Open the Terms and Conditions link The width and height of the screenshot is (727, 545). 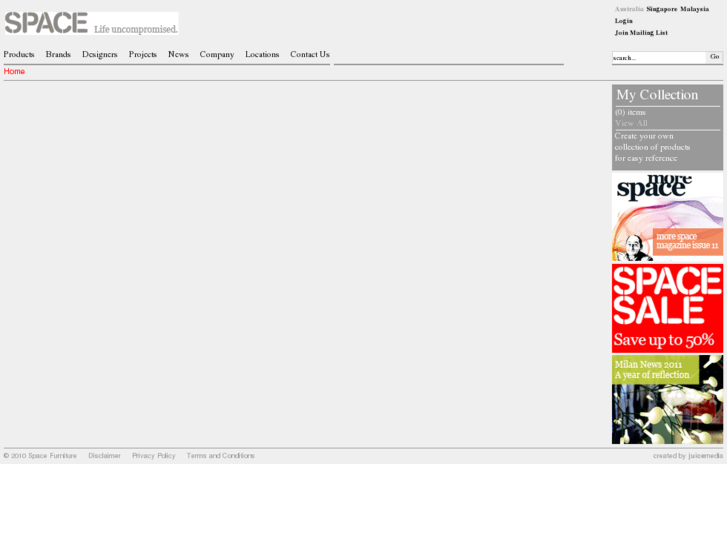221,456
